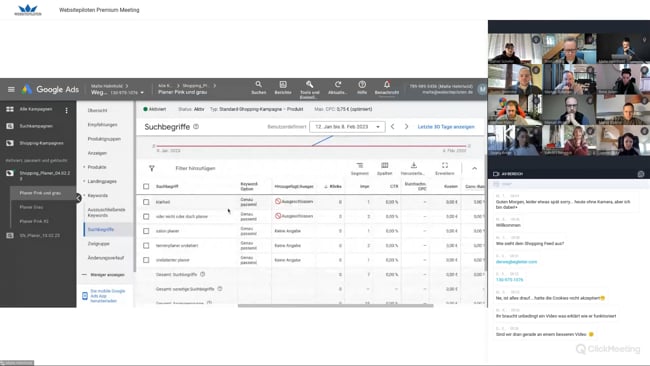Open the date range dropdown 12. Jan bis 8. Feb 2023
This screenshot has height=366, width=650.
click(347, 126)
